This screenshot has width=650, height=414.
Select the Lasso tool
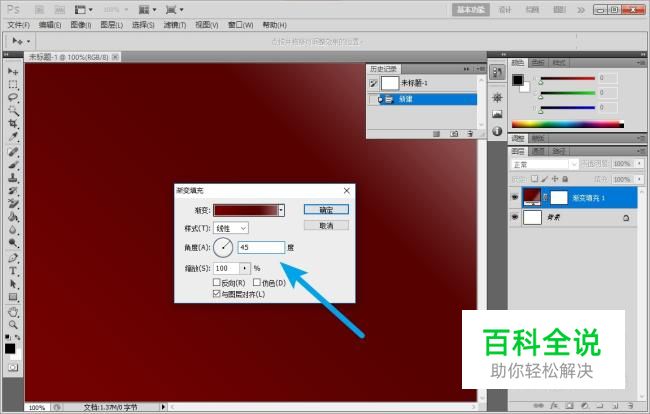pos(13,98)
